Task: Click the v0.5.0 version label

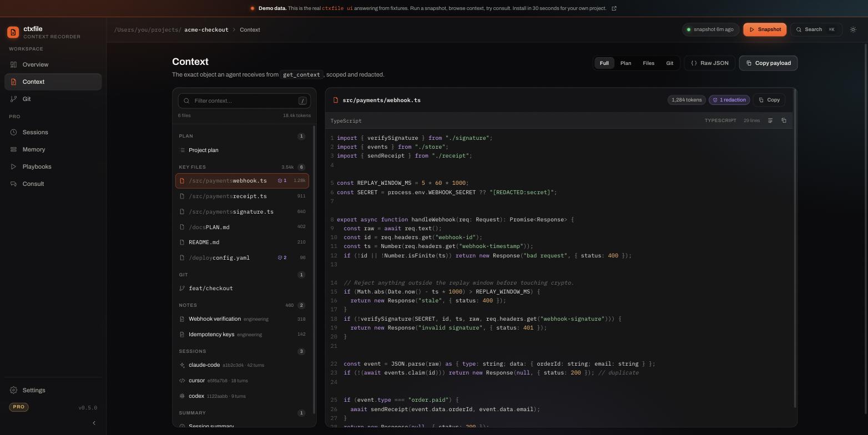Action: (88, 408)
